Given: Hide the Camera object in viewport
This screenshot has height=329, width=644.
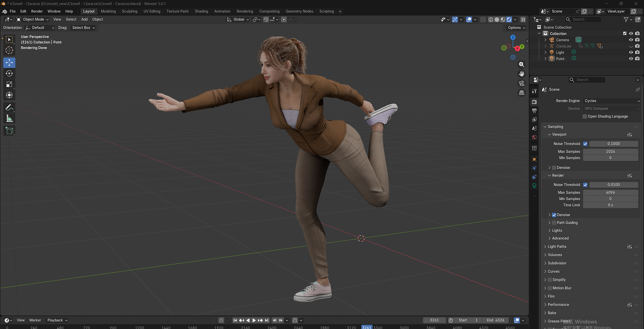Looking at the screenshot, I should (x=631, y=40).
